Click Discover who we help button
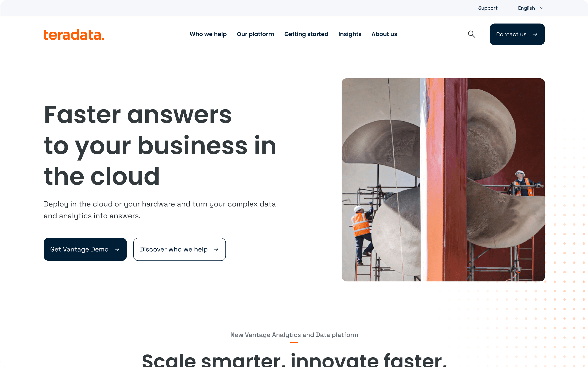The image size is (588, 367). (x=179, y=249)
